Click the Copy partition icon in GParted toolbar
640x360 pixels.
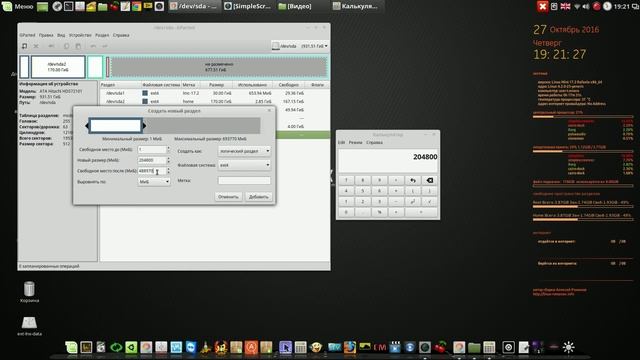click(x=67, y=46)
